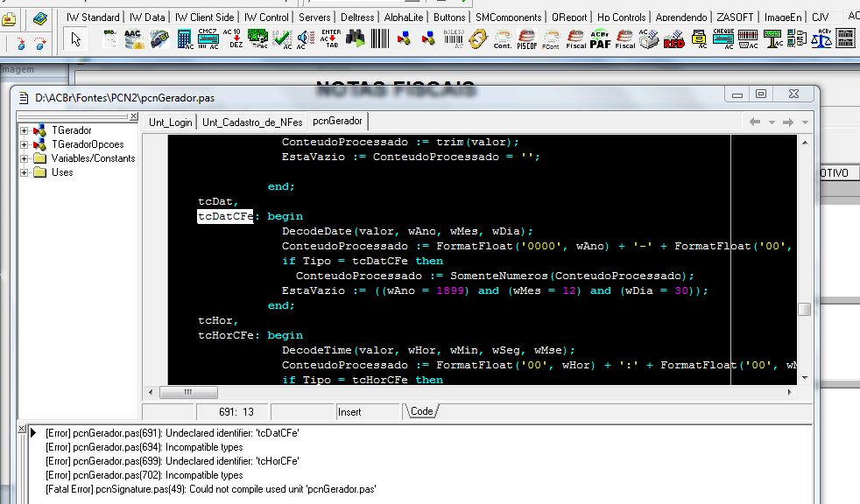Click the editor's vertical scrollbar thumb
Image resolution: width=860 pixels, height=504 pixels.
pos(805,310)
